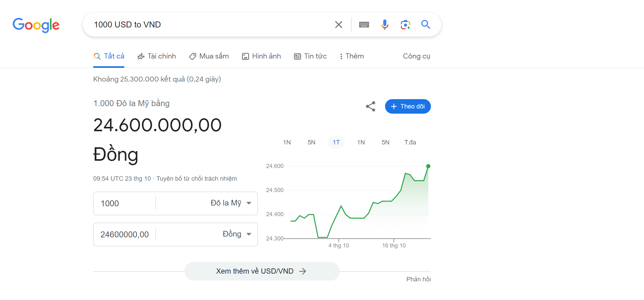Click the 24.300 axis label
The height and width of the screenshot is (300, 644).
pyautogui.click(x=275, y=238)
